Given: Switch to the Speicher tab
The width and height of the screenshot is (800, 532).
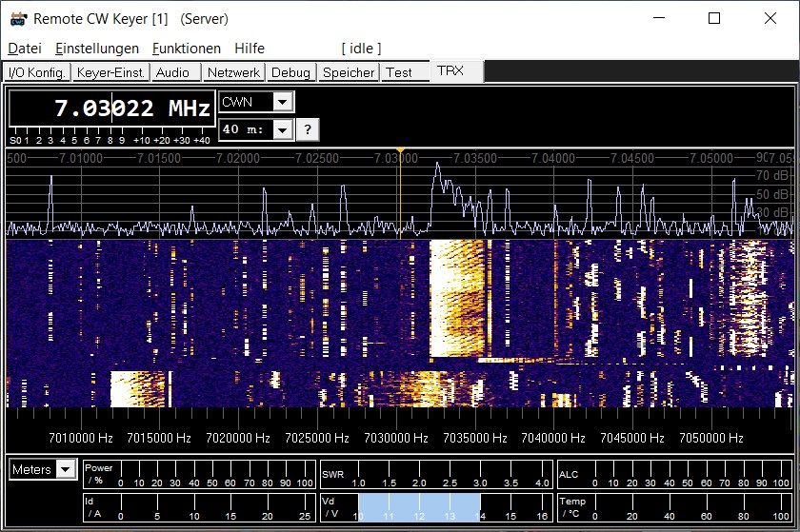Looking at the screenshot, I should (x=349, y=72).
